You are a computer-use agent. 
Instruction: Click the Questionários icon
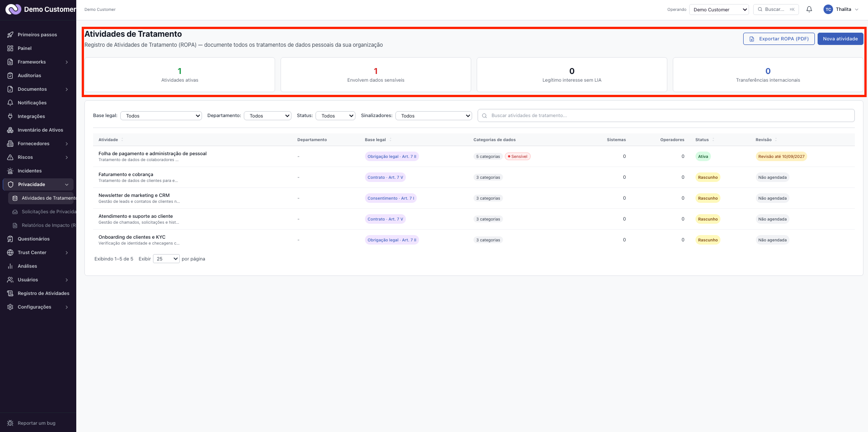[10, 239]
